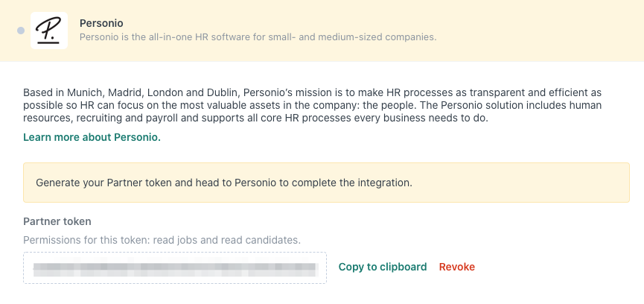This screenshot has width=644, height=304.
Task: Revoke the partner token
Action: click(x=456, y=267)
